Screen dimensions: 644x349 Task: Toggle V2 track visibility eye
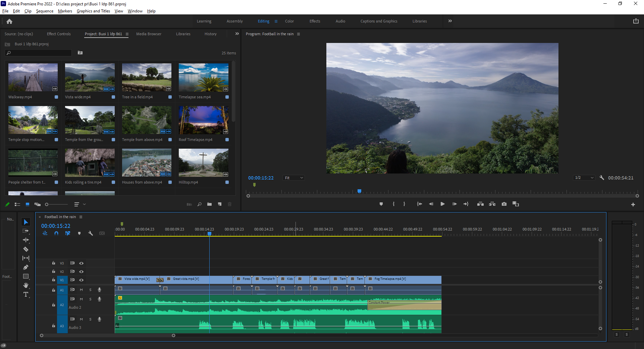81,271
